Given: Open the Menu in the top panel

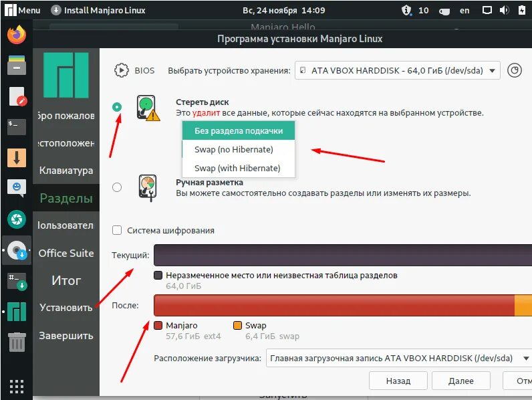Looking at the screenshot, I should (29, 10).
